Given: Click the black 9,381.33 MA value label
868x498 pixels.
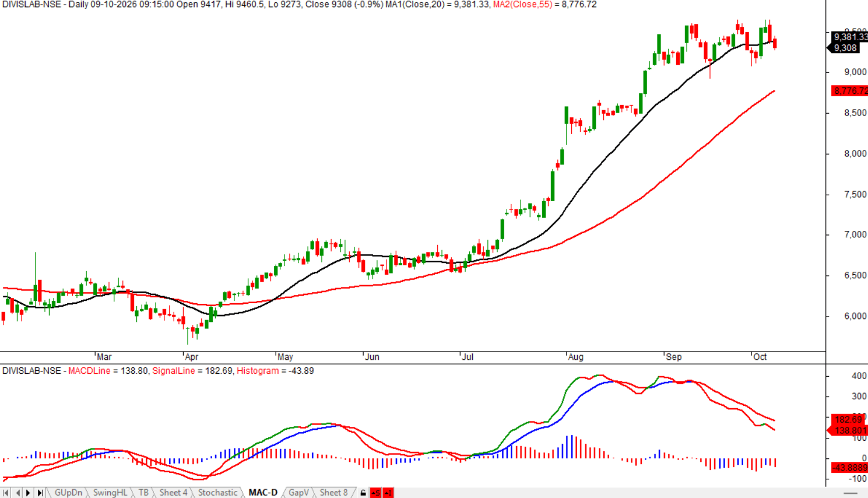Looking at the screenshot, I should click(850, 37).
